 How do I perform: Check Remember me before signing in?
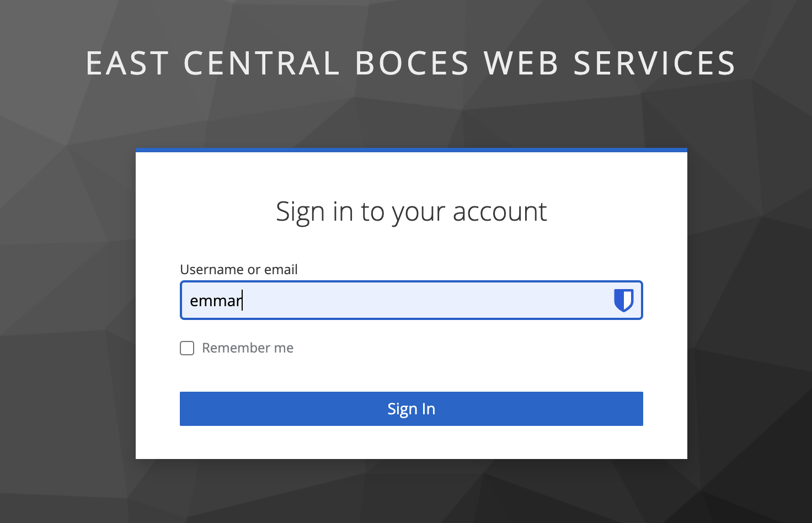(187, 348)
